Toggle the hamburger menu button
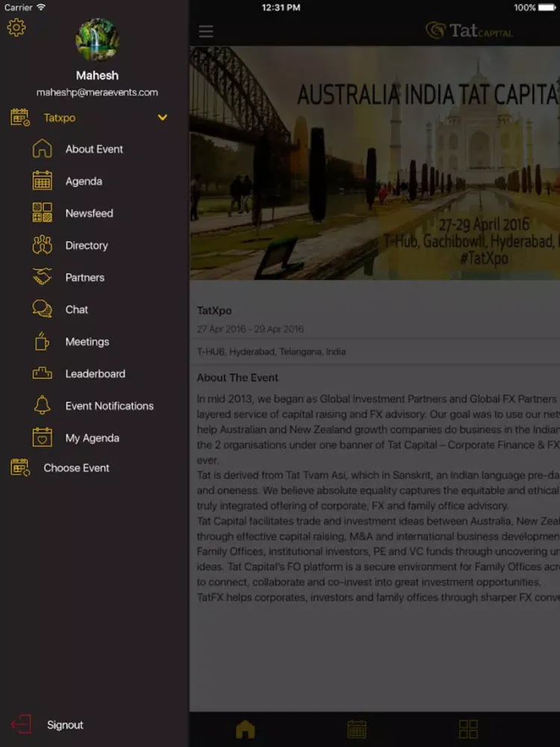The height and width of the screenshot is (747, 560). click(x=206, y=31)
